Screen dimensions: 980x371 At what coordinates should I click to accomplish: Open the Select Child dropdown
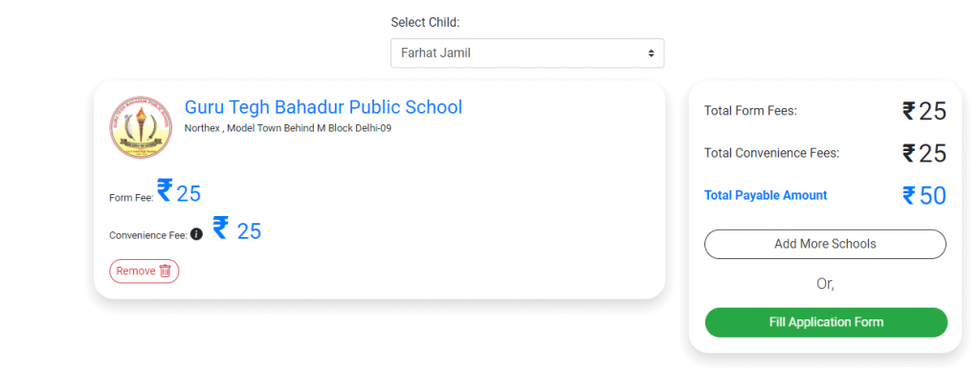click(x=527, y=54)
